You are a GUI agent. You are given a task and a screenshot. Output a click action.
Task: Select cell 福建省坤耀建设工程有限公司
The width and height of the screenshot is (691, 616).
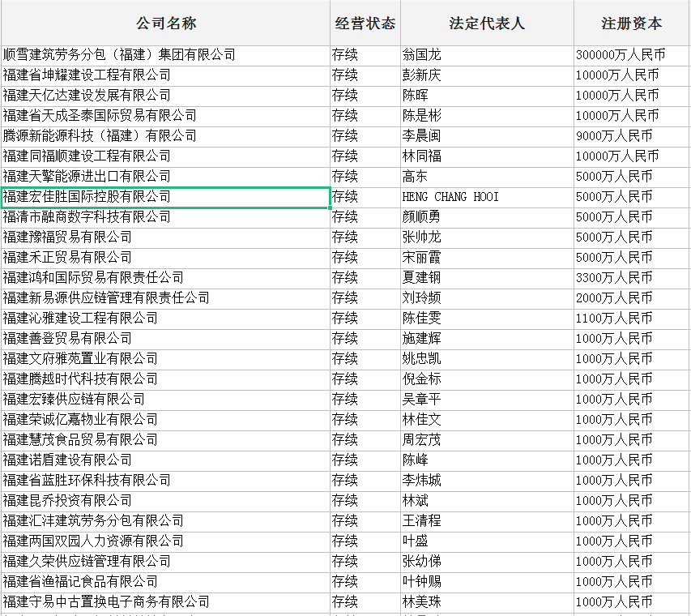click(166, 75)
